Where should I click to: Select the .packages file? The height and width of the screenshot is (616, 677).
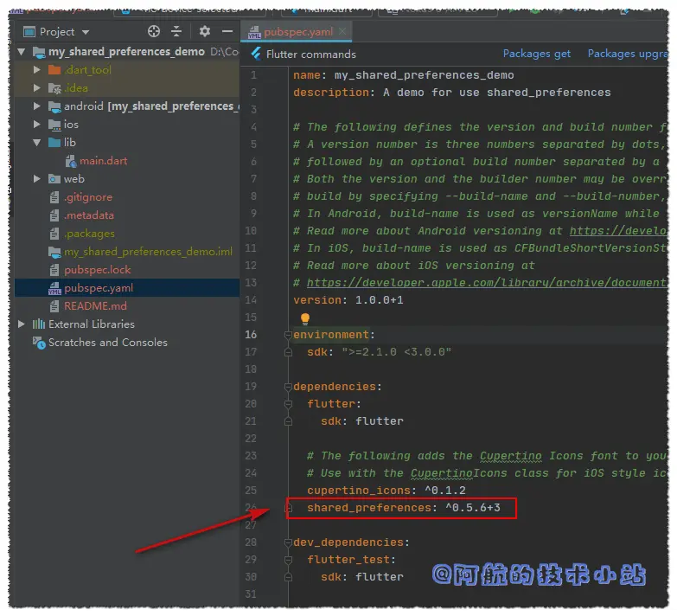click(x=89, y=234)
